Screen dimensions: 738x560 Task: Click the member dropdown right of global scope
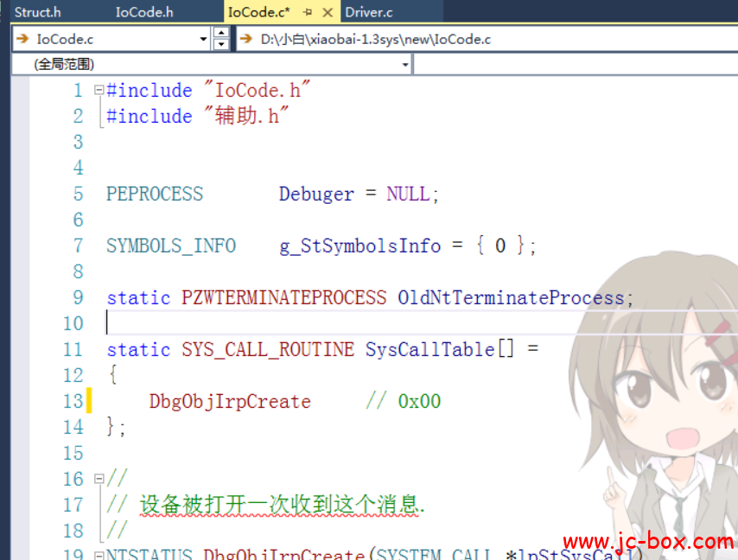pyautogui.click(x=575, y=65)
